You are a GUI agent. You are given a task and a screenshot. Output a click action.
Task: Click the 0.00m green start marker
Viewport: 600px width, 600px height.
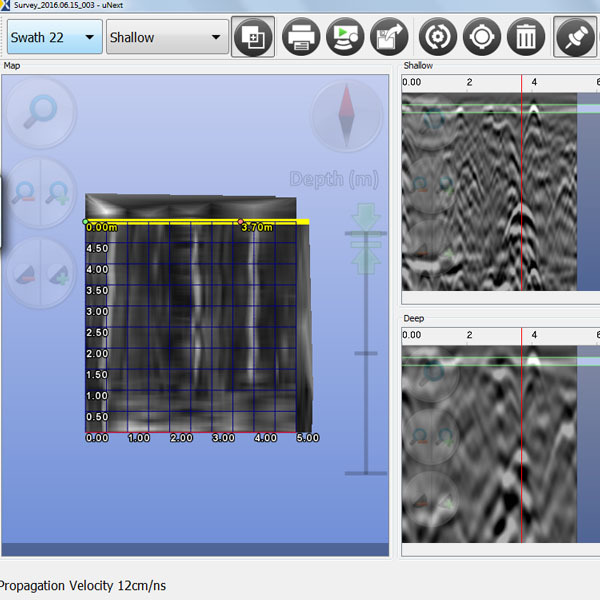tap(86, 221)
